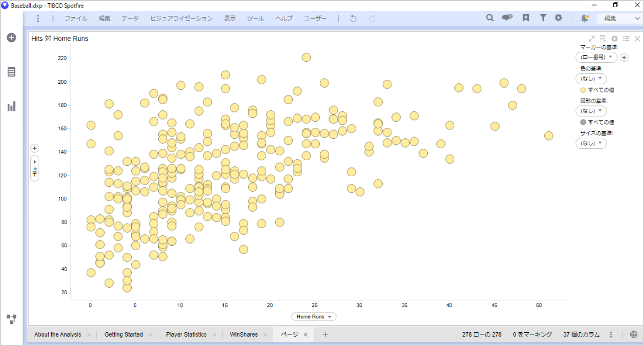This screenshot has width=644, height=346.
Task: Open the filter funnel icon in toolbar
Action: point(543,18)
